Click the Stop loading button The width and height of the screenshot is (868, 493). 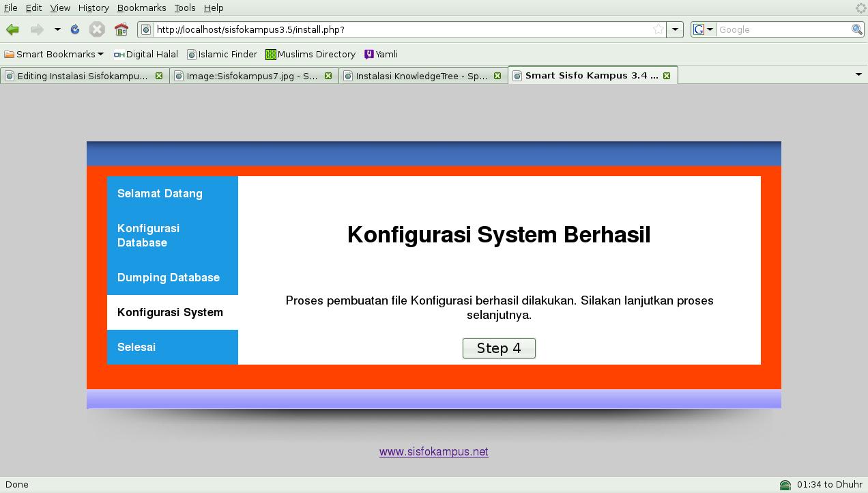pos(97,29)
